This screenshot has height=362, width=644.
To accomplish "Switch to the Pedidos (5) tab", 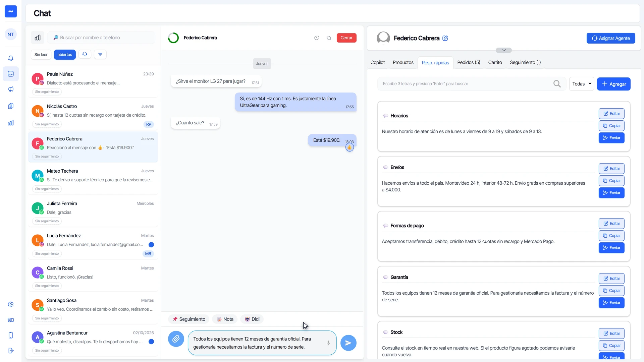I will click(469, 62).
